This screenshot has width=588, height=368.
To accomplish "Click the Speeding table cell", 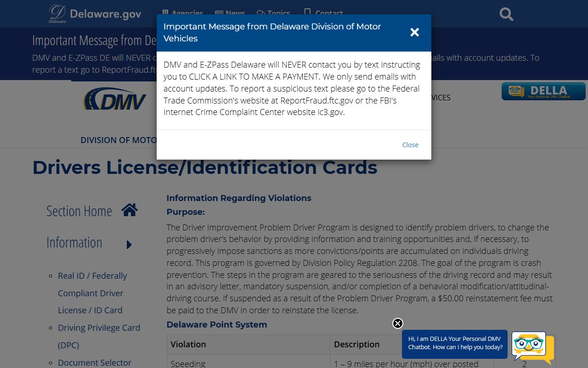I will 248,362.
